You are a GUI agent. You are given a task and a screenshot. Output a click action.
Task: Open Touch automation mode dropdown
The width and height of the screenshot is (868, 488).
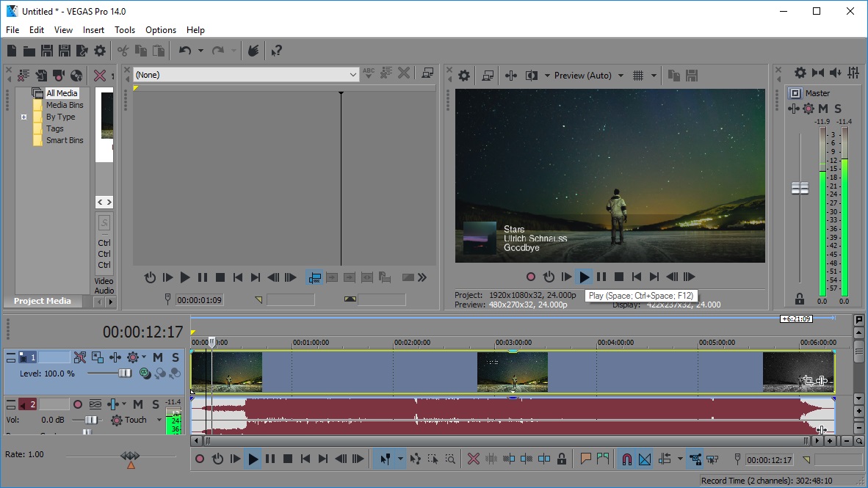(x=159, y=420)
